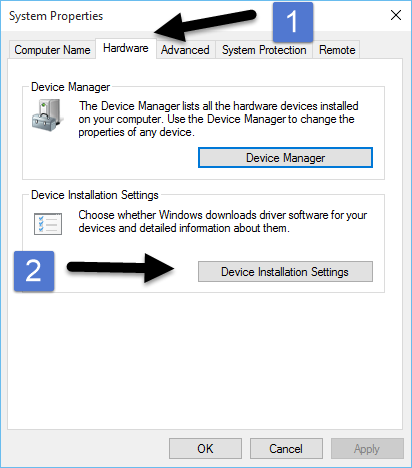The height and width of the screenshot is (468, 412).
Task: Click the System Properties title bar text
Action: click(x=56, y=16)
